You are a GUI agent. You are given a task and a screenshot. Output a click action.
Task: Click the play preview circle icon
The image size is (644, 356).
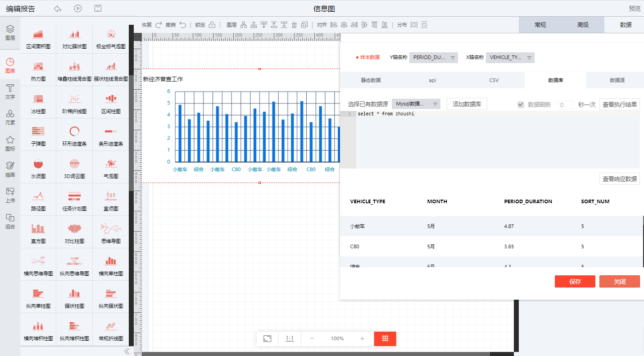coord(78,9)
